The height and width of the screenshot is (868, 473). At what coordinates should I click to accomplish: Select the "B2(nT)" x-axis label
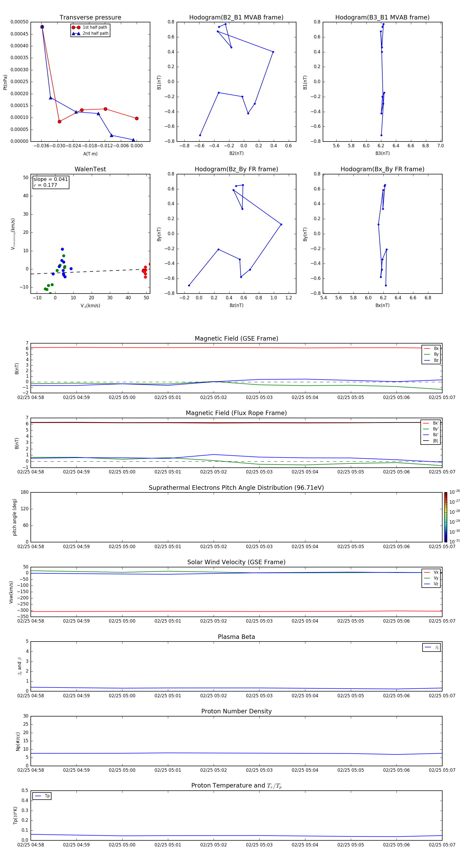[x=236, y=153]
